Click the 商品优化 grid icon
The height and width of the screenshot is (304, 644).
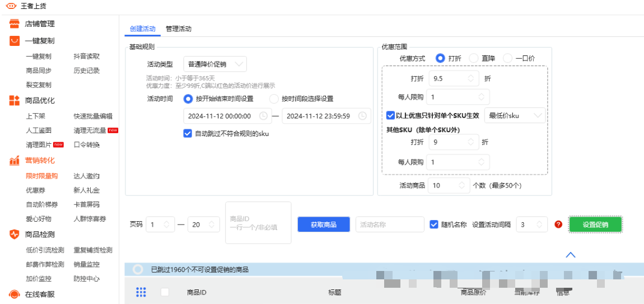click(15, 101)
